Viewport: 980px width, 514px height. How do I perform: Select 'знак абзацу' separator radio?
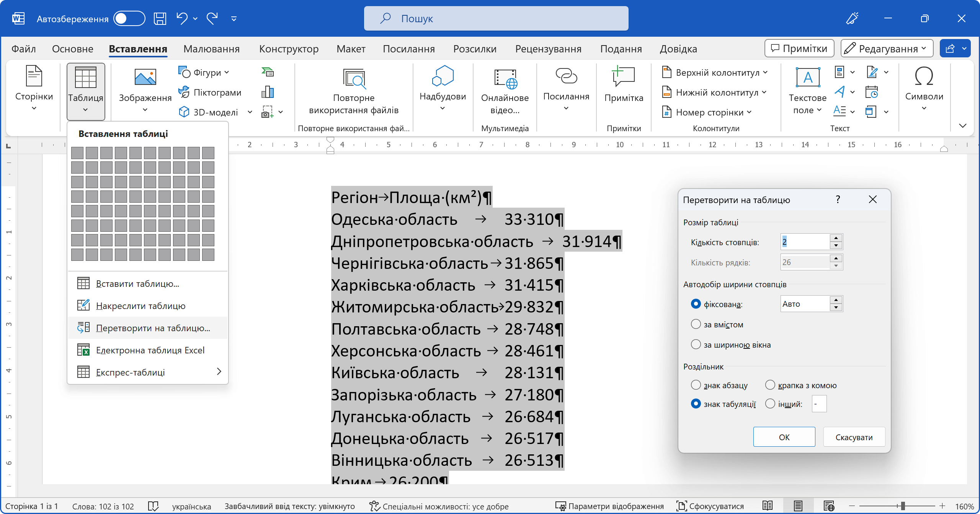[696, 385]
